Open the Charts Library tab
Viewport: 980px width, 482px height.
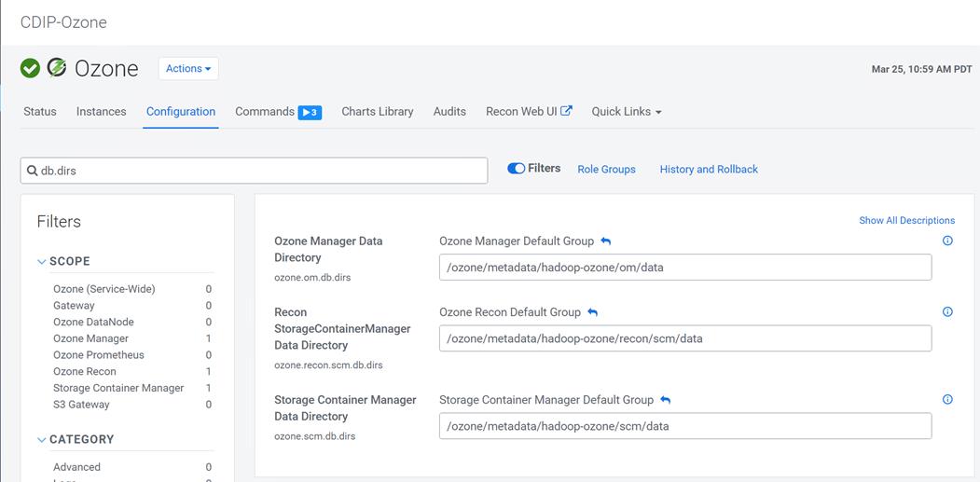[x=377, y=112]
